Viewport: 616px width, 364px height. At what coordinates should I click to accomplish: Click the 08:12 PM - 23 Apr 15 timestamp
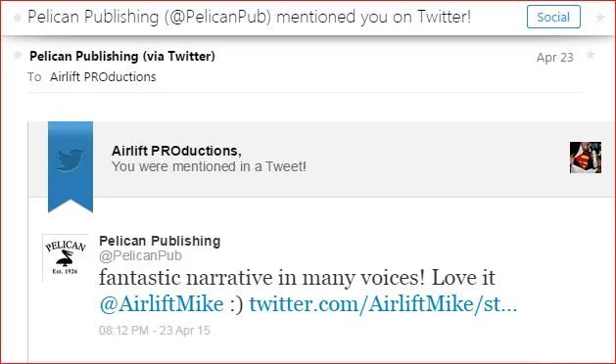point(155,330)
